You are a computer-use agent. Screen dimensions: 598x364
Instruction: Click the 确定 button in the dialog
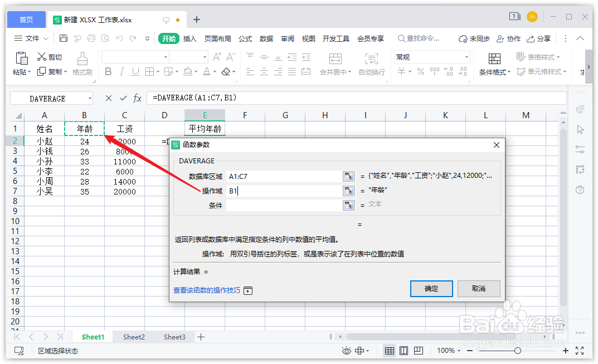point(431,289)
